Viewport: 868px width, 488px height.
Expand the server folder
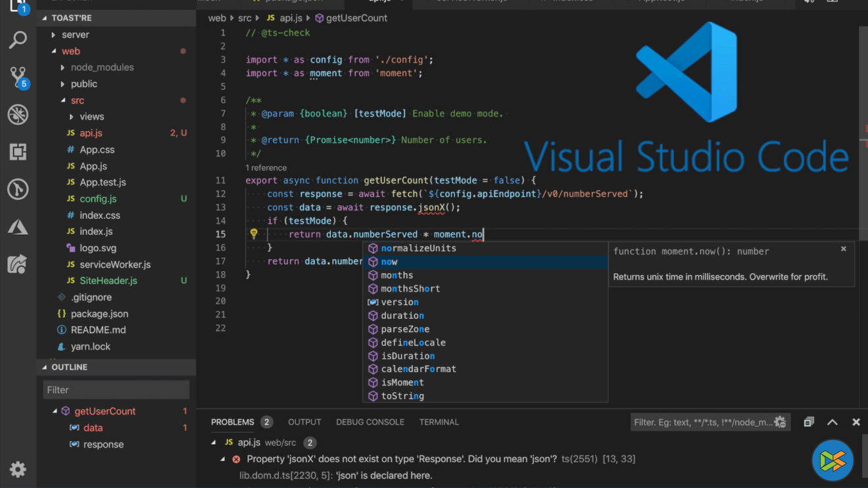(75, 35)
